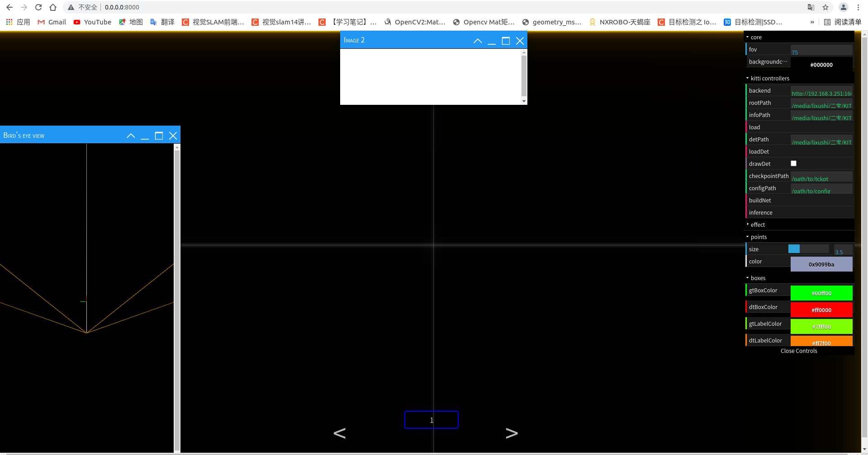
Task: Open the translate page icon in address bar
Action: [811, 7]
